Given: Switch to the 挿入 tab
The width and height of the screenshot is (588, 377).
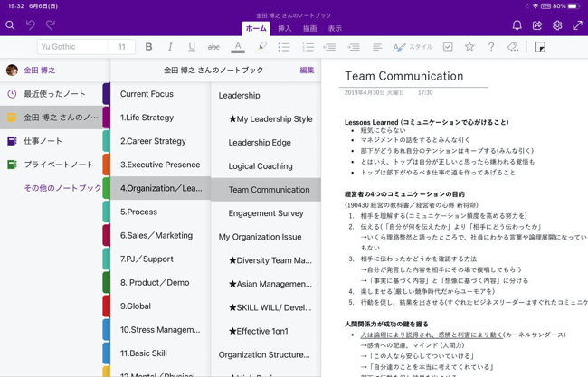Looking at the screenshot, I should click(x=285, y=29).
